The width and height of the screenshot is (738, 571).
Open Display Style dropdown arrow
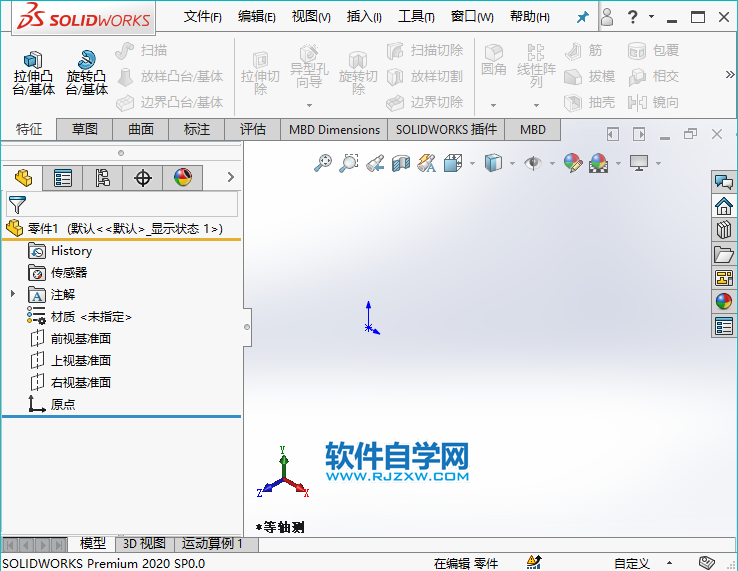tap(512, 164)
